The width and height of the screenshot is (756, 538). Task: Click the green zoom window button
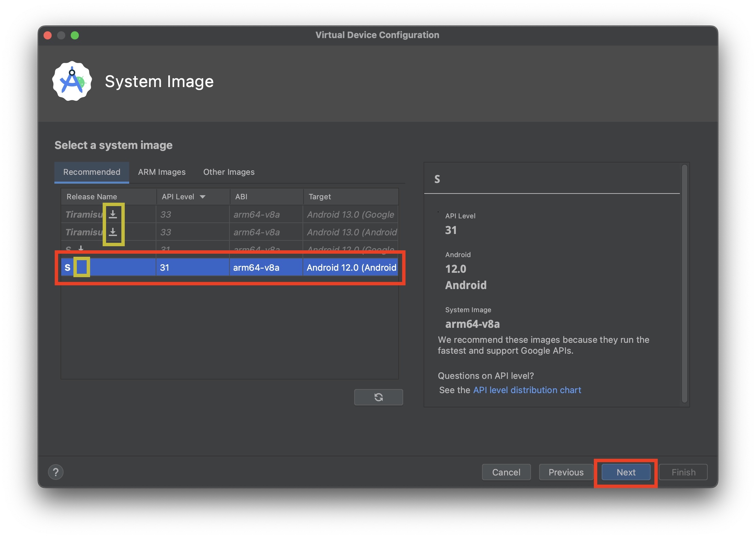coord(75,35)
